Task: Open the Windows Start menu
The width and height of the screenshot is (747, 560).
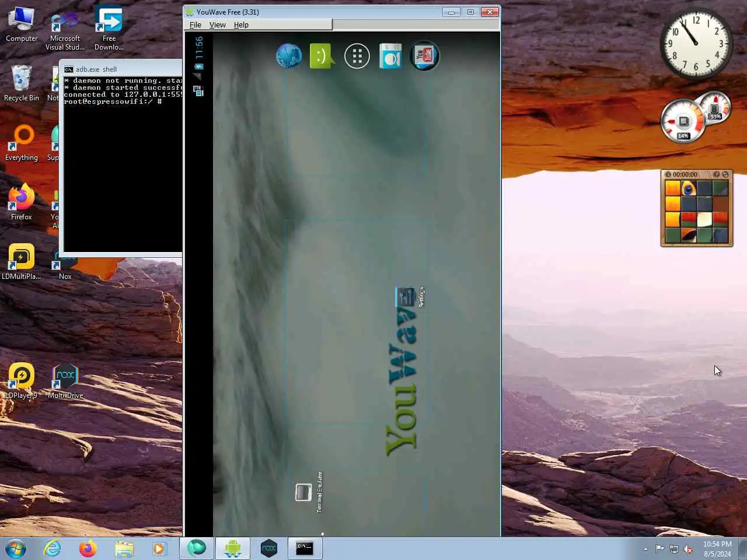Action: tap(16, 549)
